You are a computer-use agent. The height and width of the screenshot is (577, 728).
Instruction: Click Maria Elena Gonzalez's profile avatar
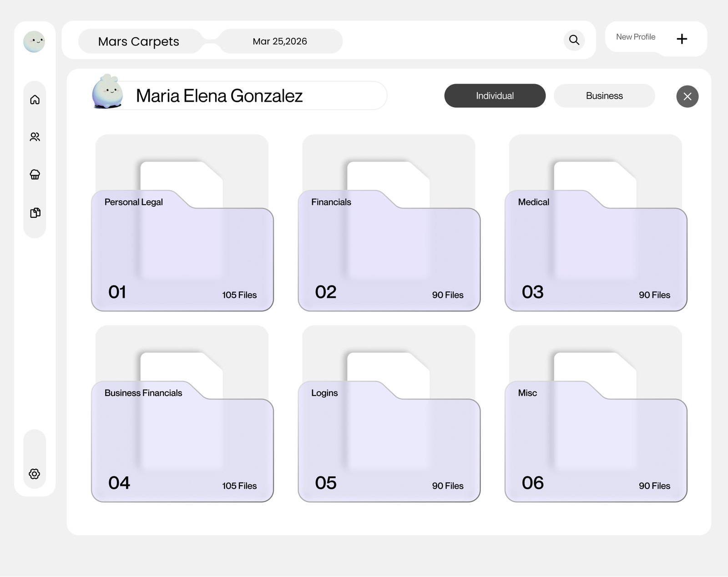107,91
